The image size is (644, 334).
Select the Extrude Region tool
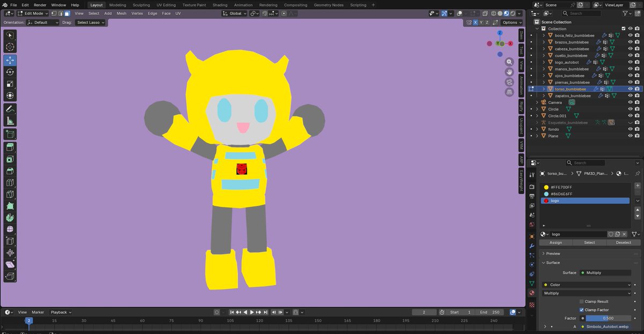click(x=10, y=147)
